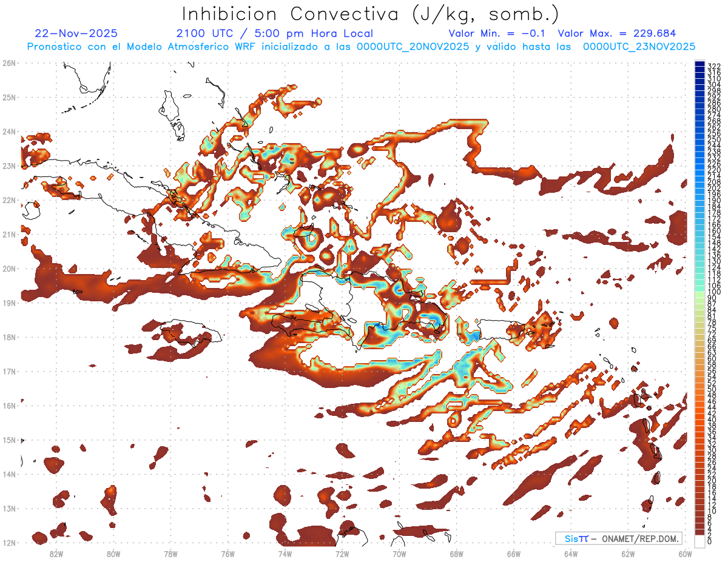
Task: Click the colorbar label "75"
Action: (x=712, y=328)
